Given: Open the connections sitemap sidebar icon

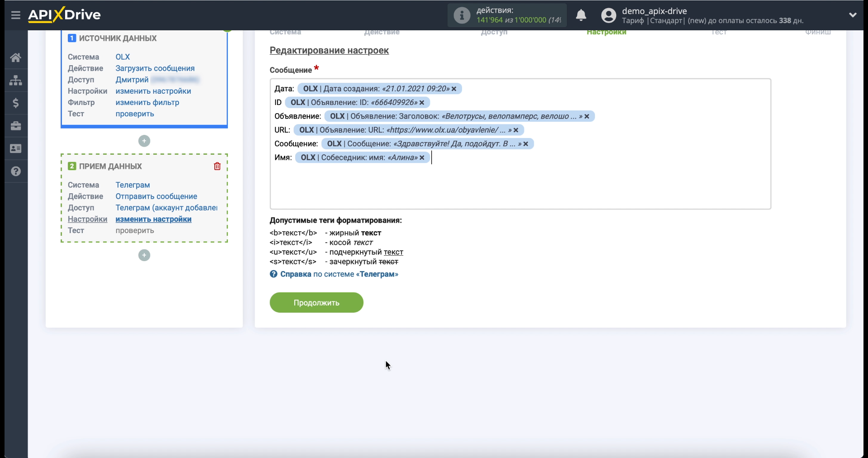Looking at the screenshot, I should point(16,80).
